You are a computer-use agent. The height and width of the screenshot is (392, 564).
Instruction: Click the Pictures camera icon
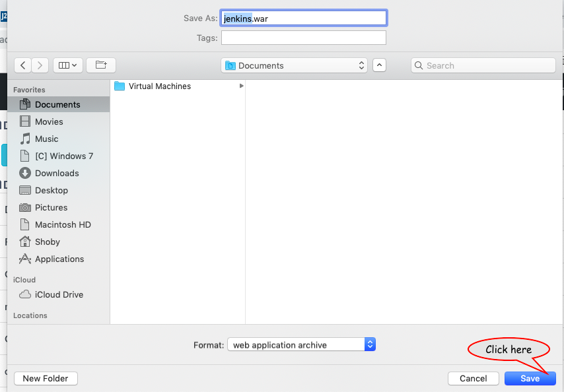[x=25, y=208]
